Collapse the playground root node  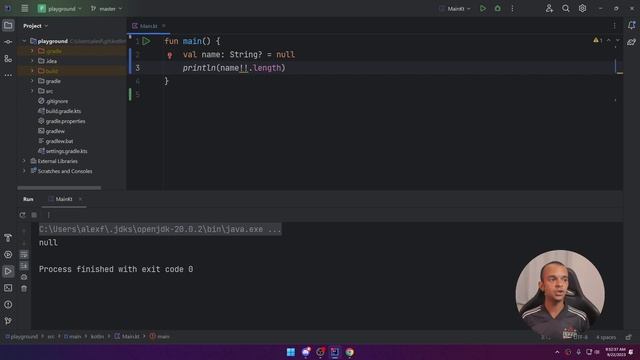tap(24, 41)
